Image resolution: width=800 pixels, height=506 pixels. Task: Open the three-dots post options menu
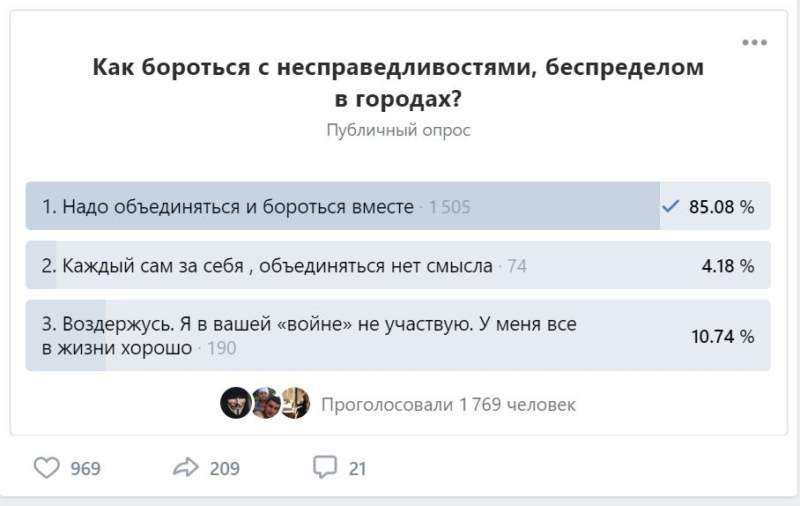(754, 42)
